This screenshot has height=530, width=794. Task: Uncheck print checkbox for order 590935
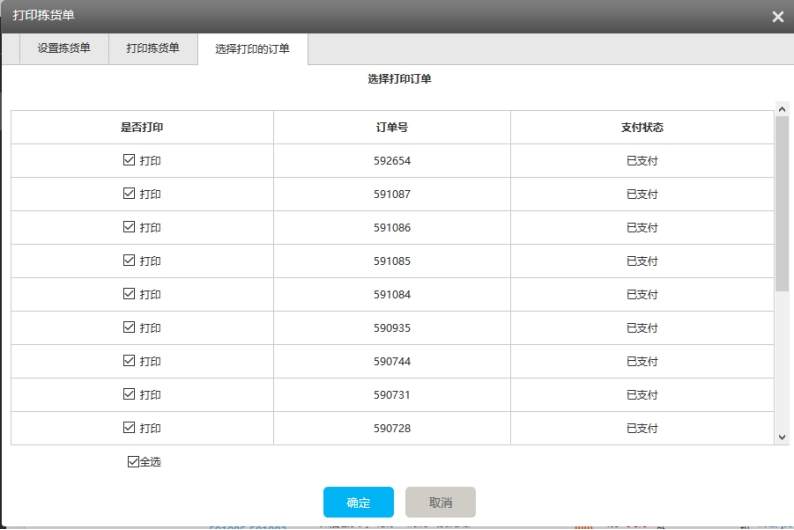click(x=128, y=327)
